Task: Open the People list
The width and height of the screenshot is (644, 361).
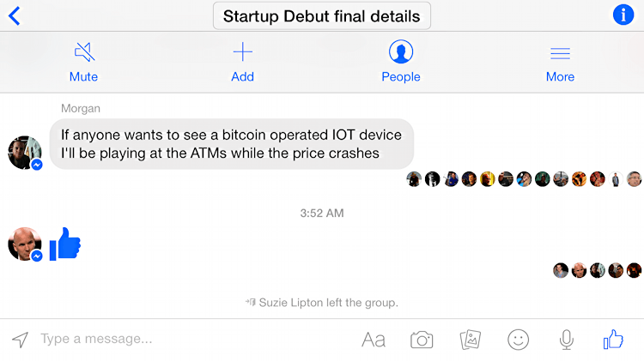Action: click(401, 62)
